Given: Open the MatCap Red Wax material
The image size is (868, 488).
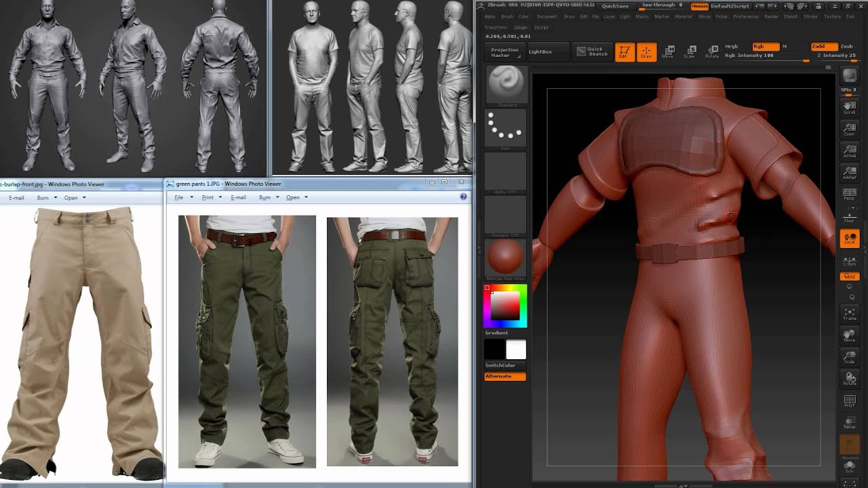Looking at the screenshot, I should point(505,258).
